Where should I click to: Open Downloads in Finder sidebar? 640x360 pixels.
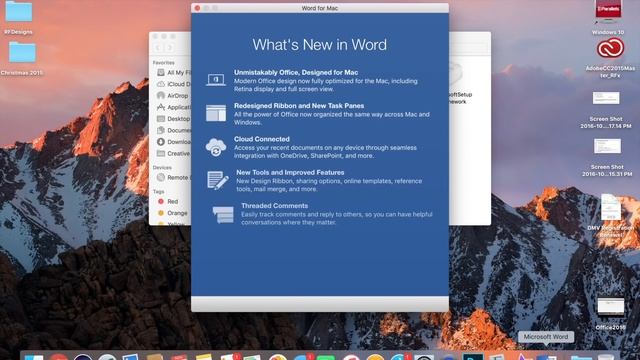coord(174,142)
